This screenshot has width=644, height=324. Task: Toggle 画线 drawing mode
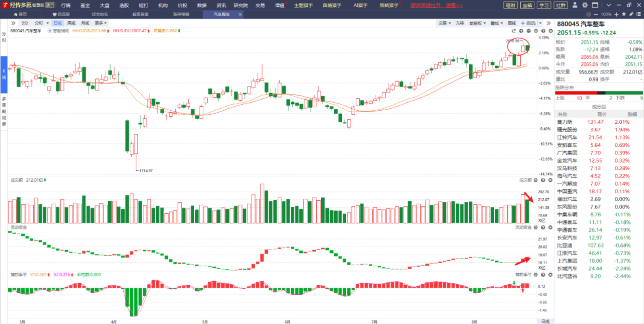click(512, 23)
